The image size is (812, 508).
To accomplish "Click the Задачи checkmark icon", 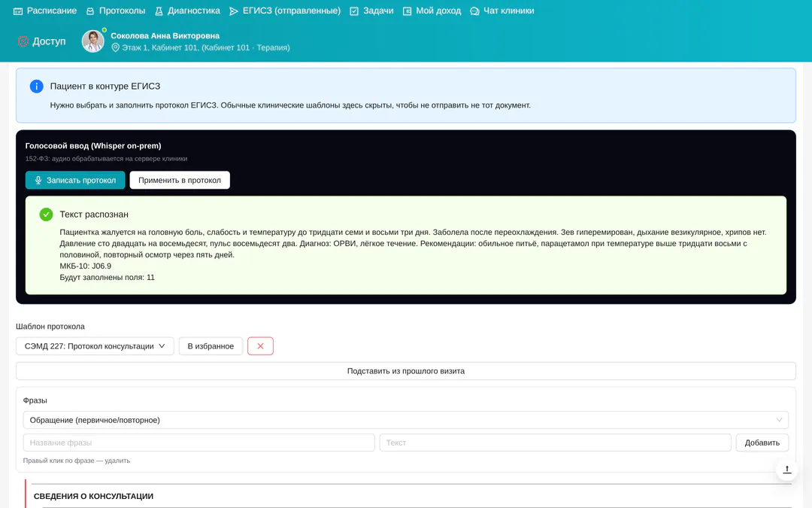I will tap(354, 11).
